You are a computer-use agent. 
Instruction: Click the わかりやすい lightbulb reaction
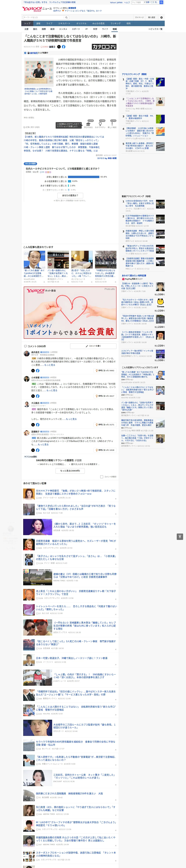point(100,124)
